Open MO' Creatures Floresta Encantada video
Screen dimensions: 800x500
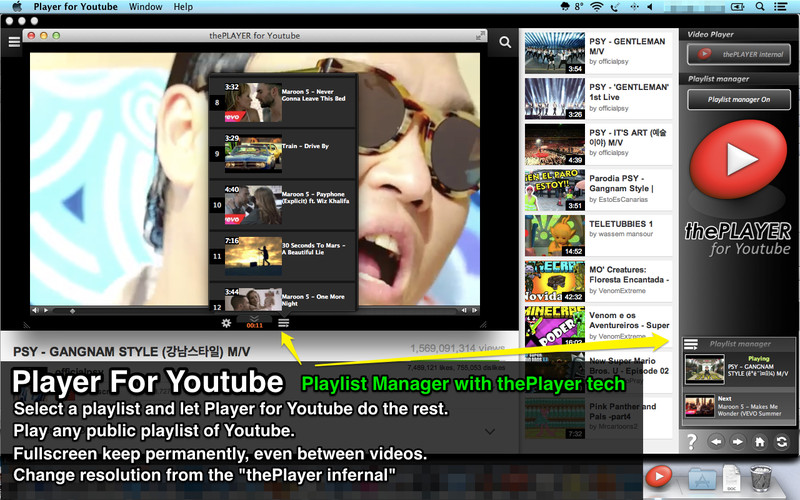tap(598, 281)
